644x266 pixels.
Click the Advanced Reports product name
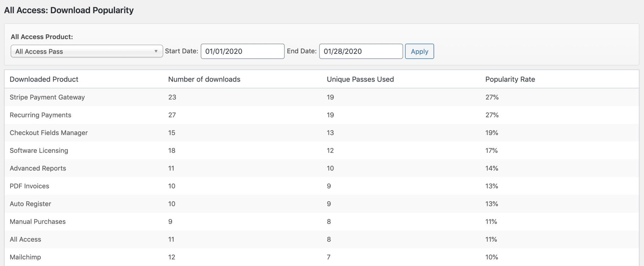[38, 168]
